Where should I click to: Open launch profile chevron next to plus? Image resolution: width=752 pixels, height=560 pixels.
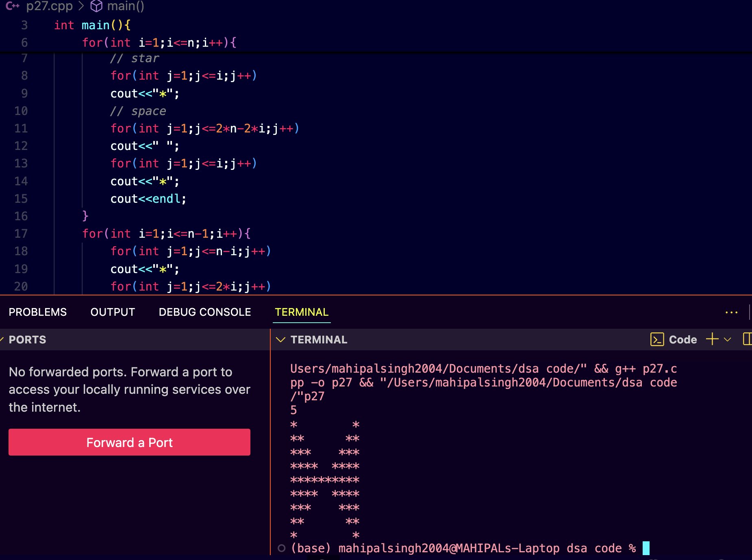click(728, 339)
